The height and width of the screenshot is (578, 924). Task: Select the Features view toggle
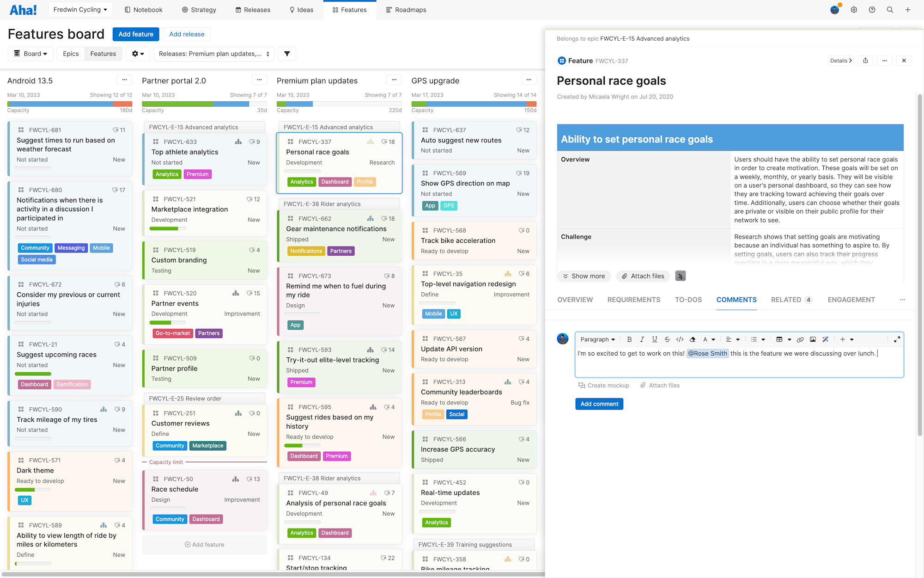pyautogui.click(x=103, y=54)
